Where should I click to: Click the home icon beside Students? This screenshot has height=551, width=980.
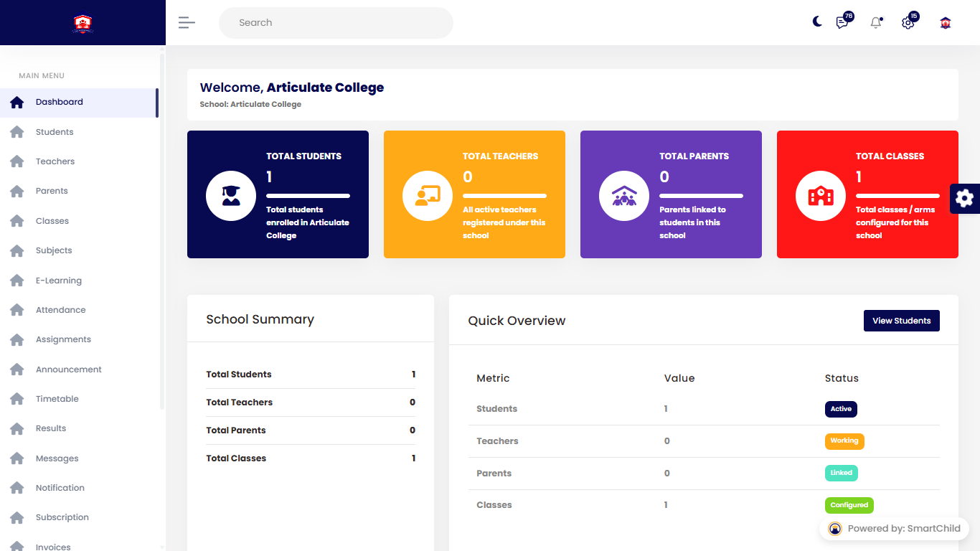click(x=17, y=132)
